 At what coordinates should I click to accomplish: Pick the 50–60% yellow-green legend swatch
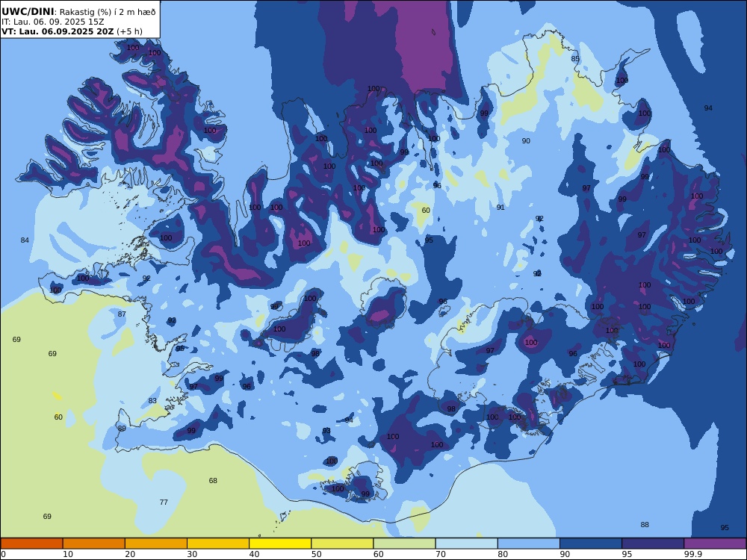pyautogui.click(x=342, y=544)
